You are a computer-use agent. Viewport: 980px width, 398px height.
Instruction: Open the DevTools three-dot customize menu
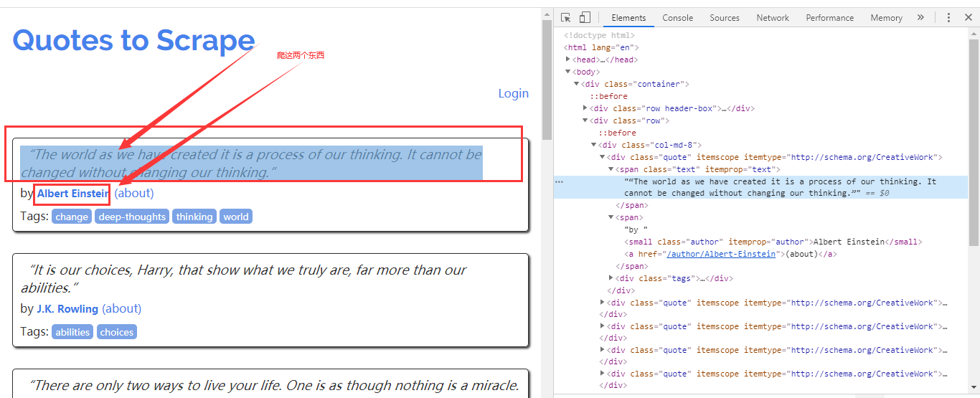tap(948, 18)
